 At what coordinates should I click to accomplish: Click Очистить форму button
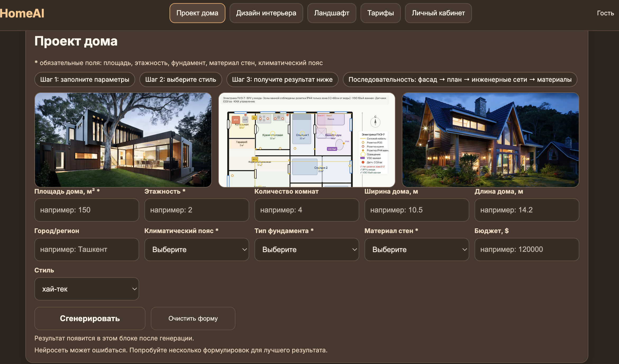click(193, 319)
